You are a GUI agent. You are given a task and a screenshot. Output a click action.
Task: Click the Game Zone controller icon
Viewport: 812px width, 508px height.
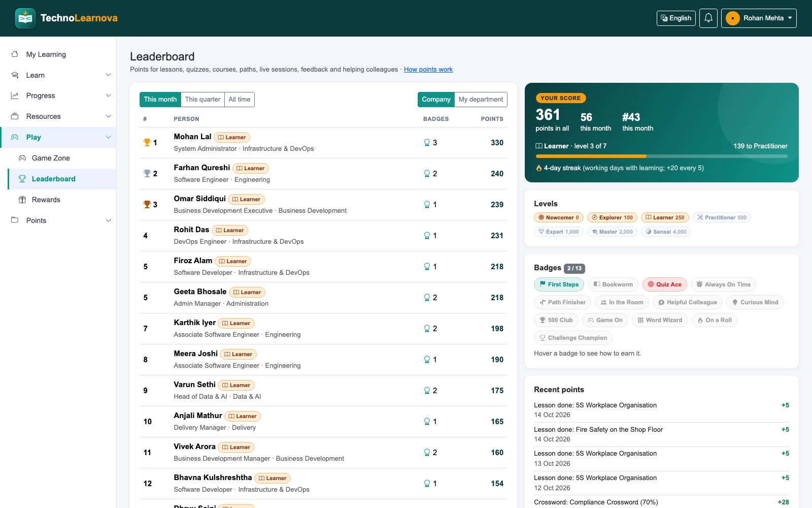[x=22, y=158]
